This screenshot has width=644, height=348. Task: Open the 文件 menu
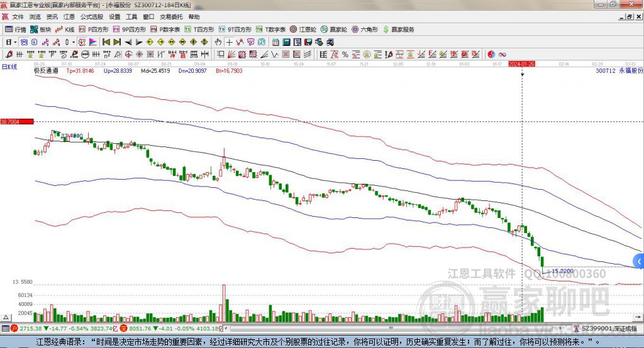click(18, 17)
